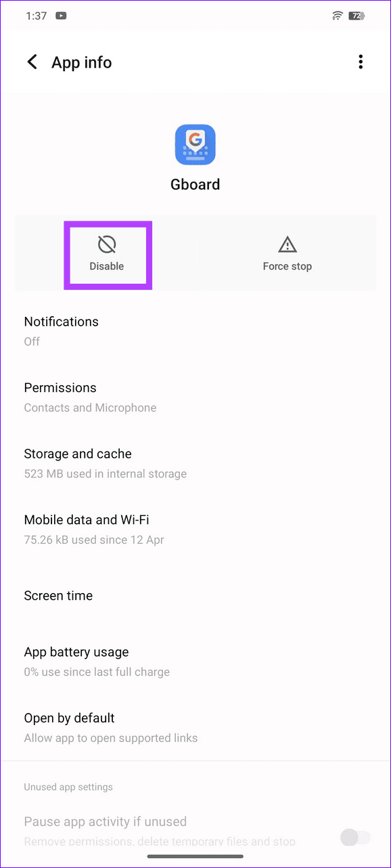Force stop Gboard

[x=287, y=255]
